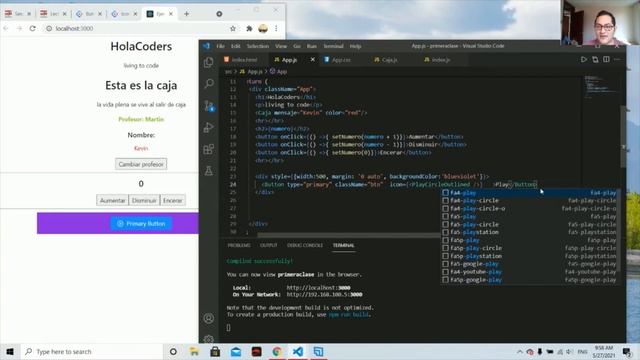Open the Help menu
The width and height of the screenshot is (640, 360).
[356, 46]
